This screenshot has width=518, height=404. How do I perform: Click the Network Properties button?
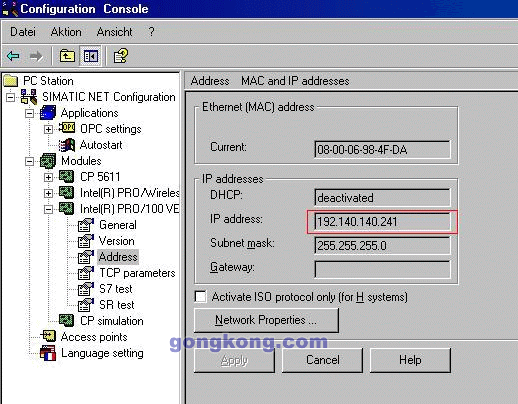tap(266, 320)
